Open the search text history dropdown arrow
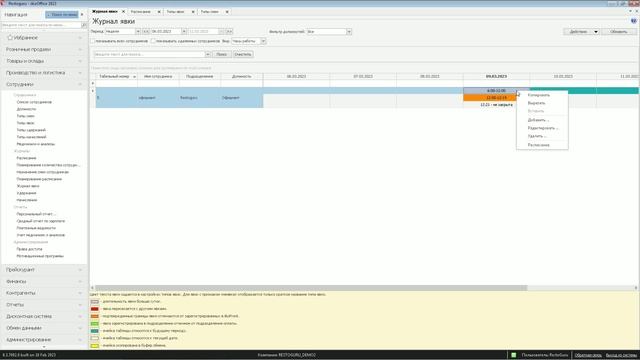Viewport: 640px width, 360px height. click(x=208, y=54)
